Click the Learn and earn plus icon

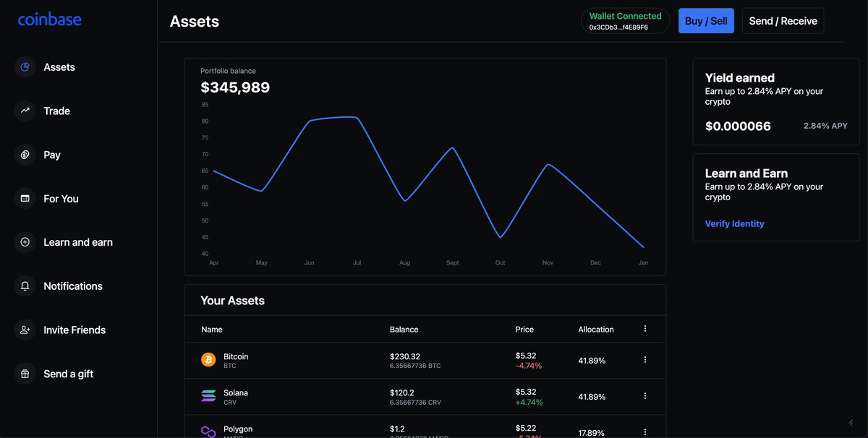click(x=25, y=242)
